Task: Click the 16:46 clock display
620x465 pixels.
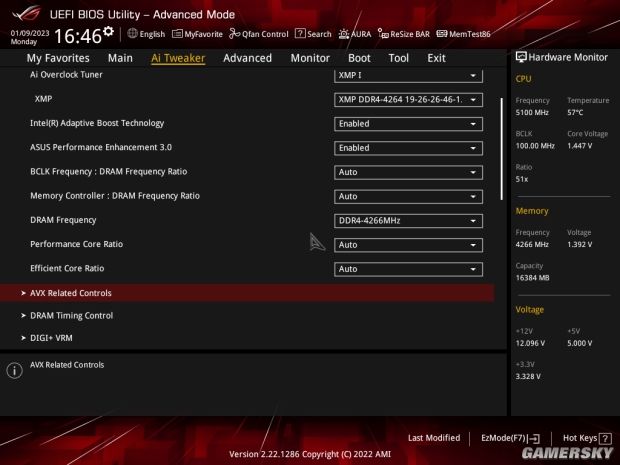Action: click(x=78, y=36)
